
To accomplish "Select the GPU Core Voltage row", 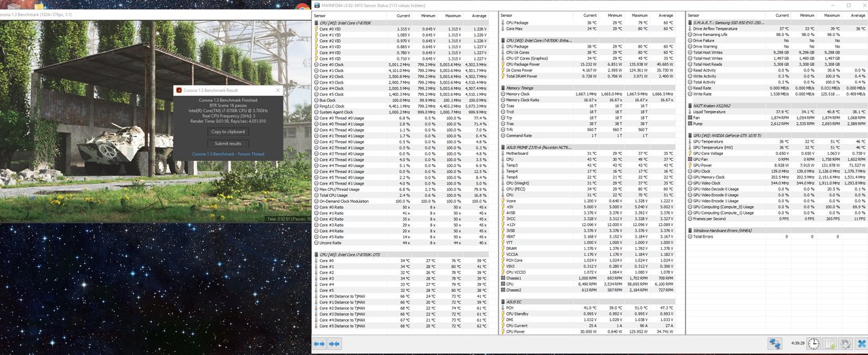I will coord(776,153).
